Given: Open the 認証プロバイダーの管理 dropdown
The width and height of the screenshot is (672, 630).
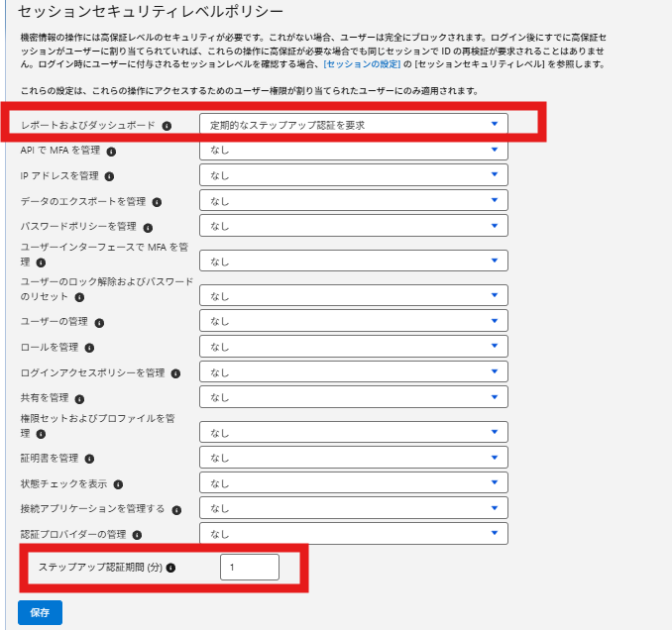Looking at the screenshot, I should (x=354, y=533).
